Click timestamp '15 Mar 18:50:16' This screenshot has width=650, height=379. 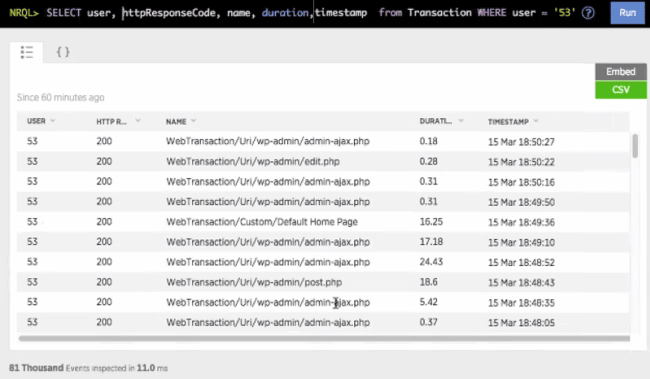click(521, 182)
